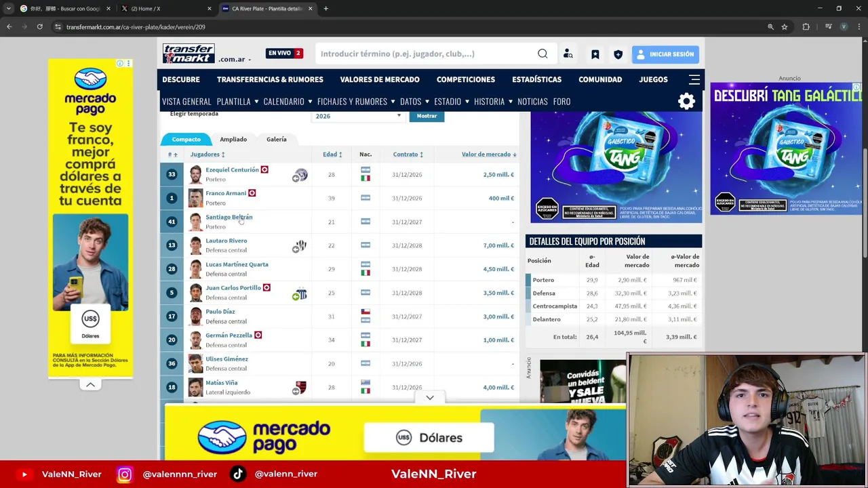Open the browser zoom magnifier icon

770,26
